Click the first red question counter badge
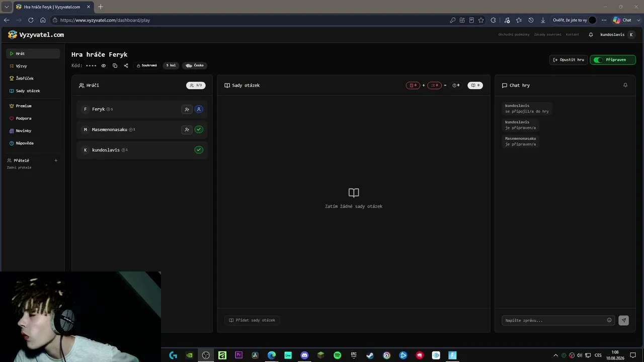Viewport: 644px width, 362px height. [413, 85]
